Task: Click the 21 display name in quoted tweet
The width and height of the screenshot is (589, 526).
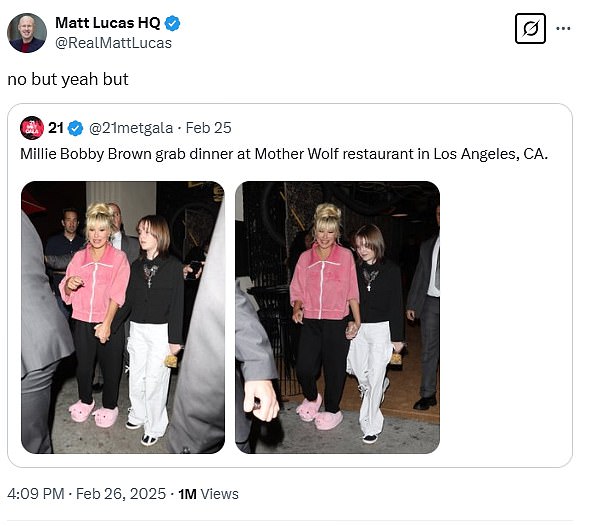Action: point(56,128)
